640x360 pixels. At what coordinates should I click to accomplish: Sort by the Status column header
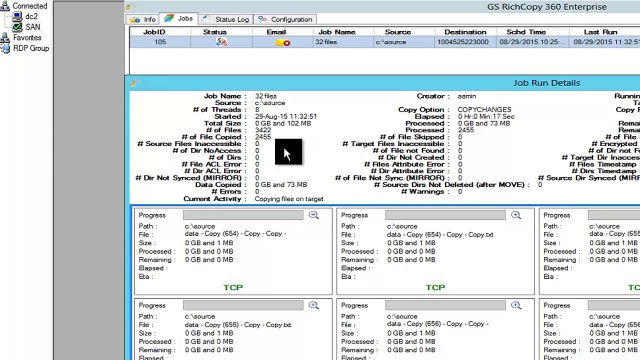(x=221, y=32)
